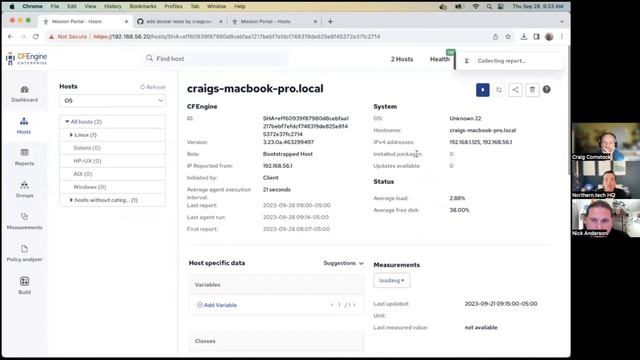The image size is (640, 360).
Task: Open Chrome Bookmarks menu
Action: pos(143,7)
